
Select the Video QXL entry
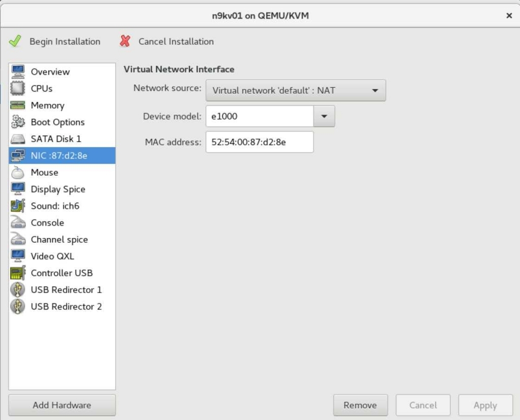(62, 256)
